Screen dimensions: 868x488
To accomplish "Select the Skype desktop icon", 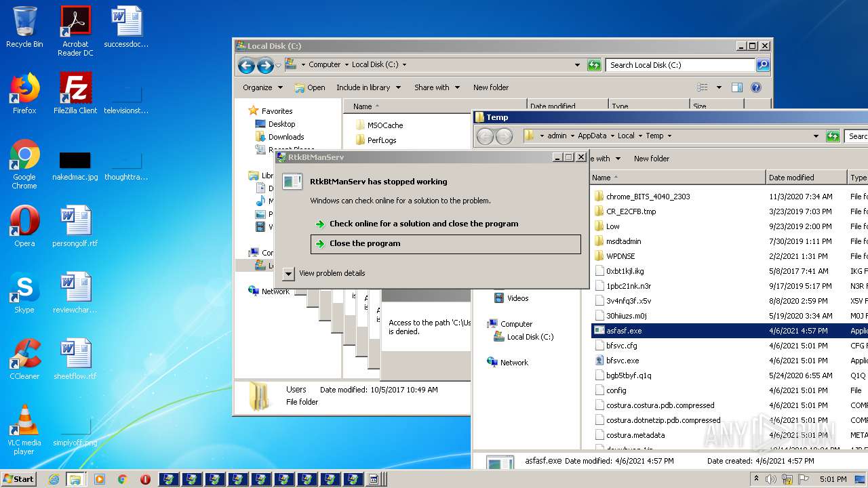I will click(24, 293).
